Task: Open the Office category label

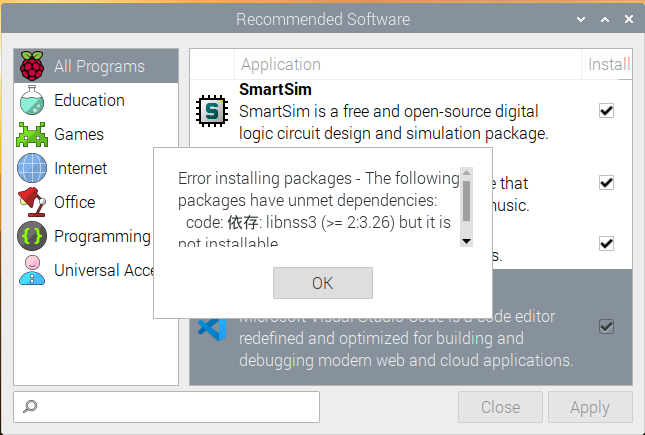Action: pyautogui.click(x=74, y=202)
